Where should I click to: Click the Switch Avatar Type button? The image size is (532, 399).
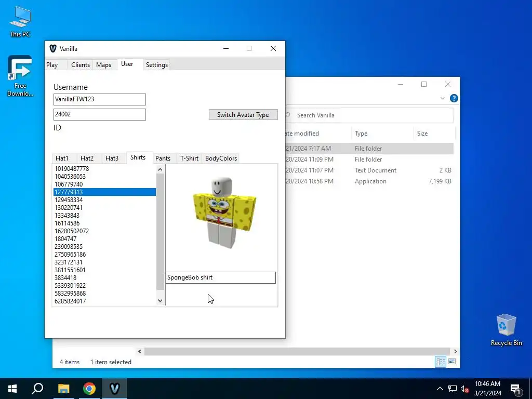click(x=243, y=115)
